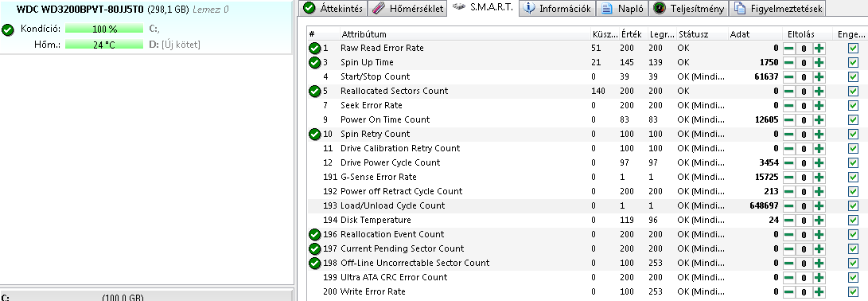This screenshot has height=301, width=868.
Task: Switch to the Napló tab
Action: (623, 8)
